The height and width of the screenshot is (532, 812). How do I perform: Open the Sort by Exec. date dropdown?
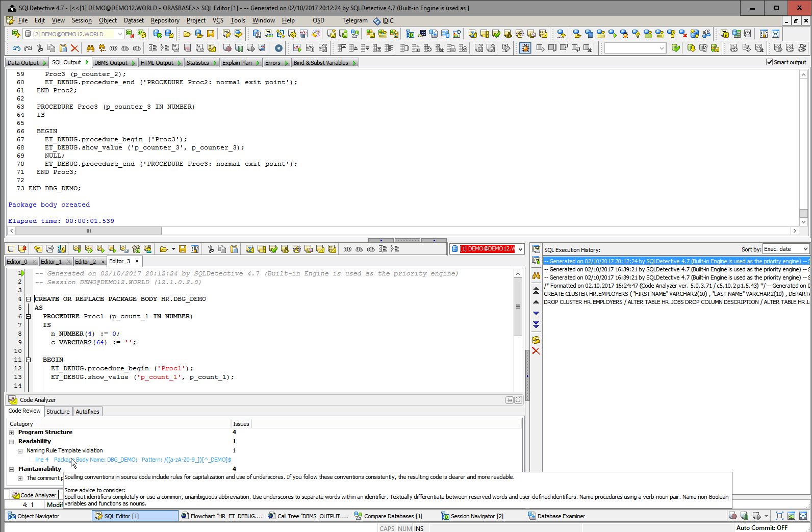[805, 249]
